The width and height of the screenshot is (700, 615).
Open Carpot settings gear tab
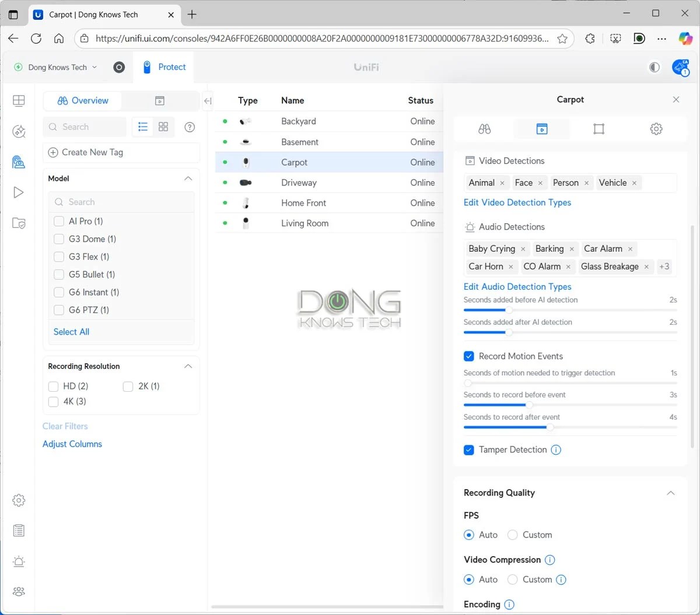(x=656, y=129)
